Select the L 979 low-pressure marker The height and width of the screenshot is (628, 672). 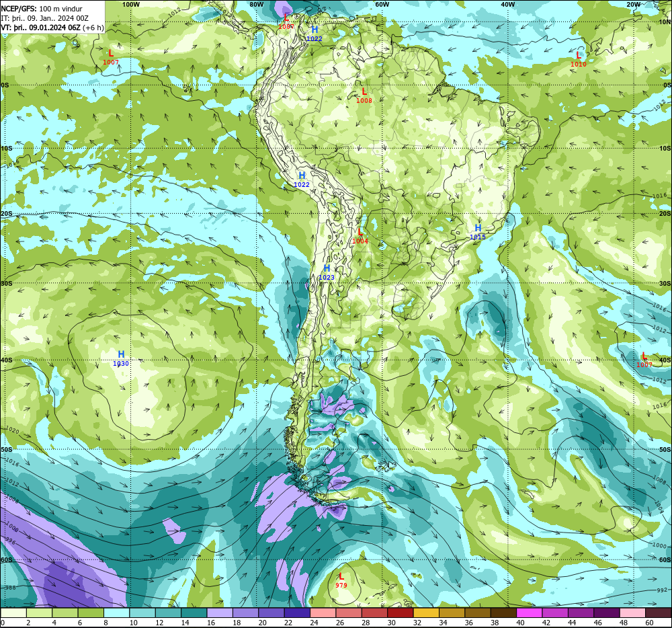point(341,580)
